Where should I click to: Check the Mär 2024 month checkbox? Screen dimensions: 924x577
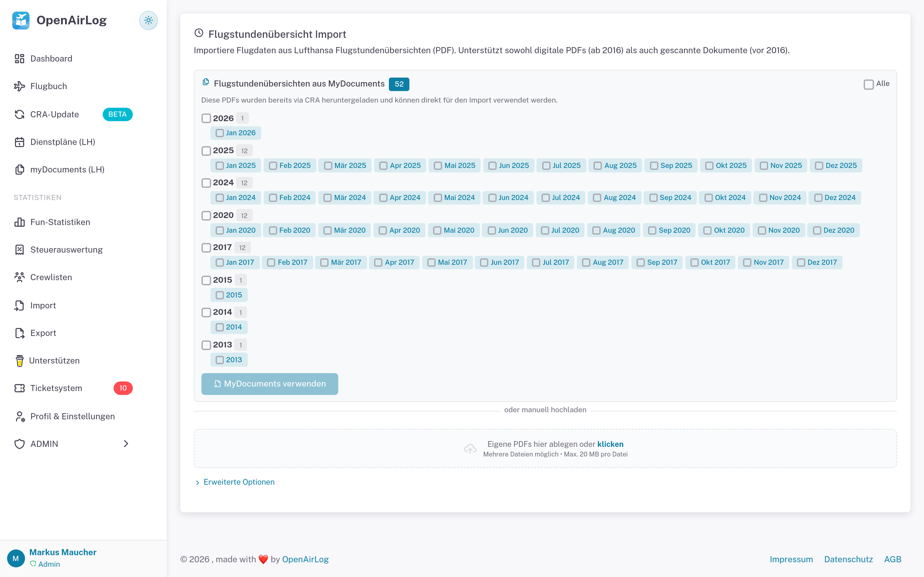tap(328, 198)
